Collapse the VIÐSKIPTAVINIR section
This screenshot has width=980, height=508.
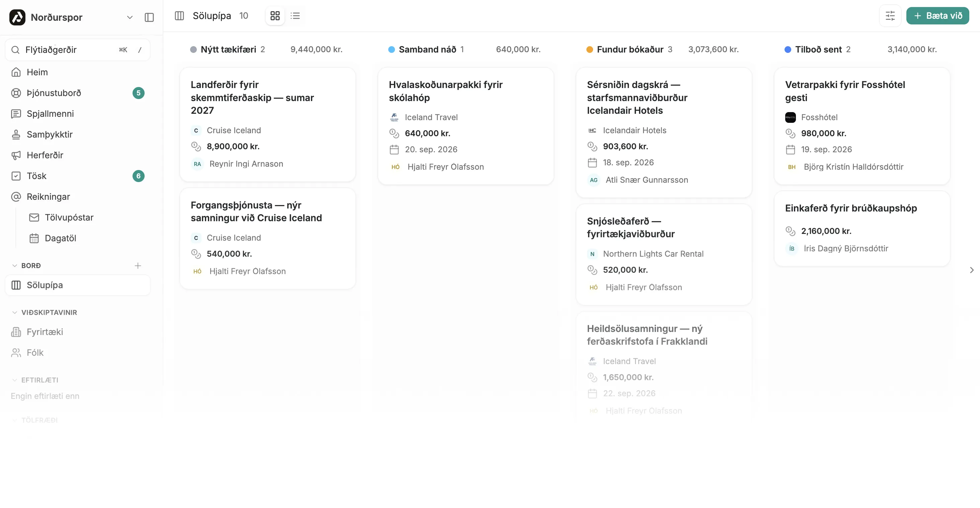click(x=15, y=313)
